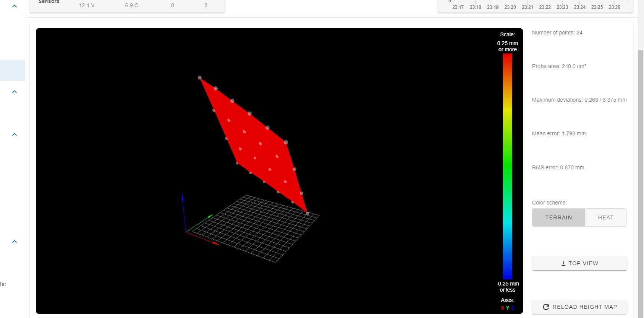The width and height of the screenshot is (644, 318).
Task: Collapse the second sidebar chevron
Action: tap(15, 92)
